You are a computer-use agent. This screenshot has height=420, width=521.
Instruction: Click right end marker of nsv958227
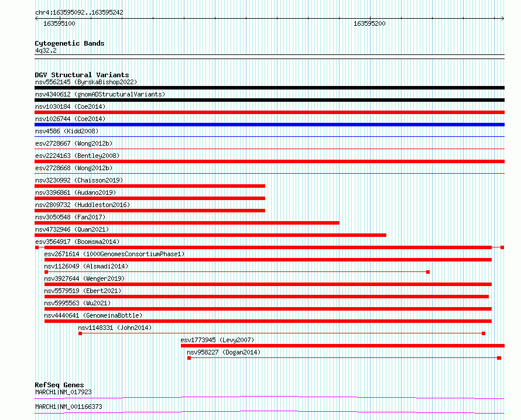pyautogui.click(x=499, y=358)
